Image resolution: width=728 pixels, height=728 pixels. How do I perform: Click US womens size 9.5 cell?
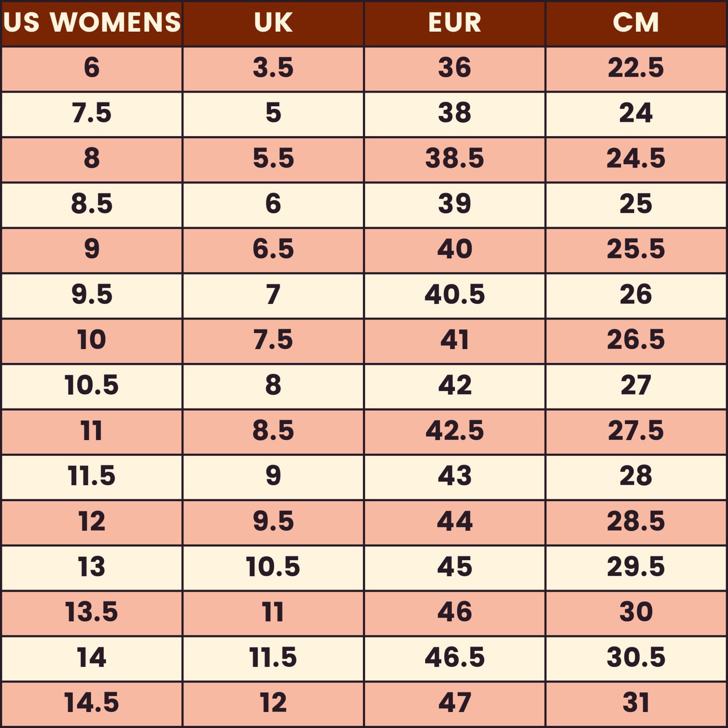click(92, 295)
